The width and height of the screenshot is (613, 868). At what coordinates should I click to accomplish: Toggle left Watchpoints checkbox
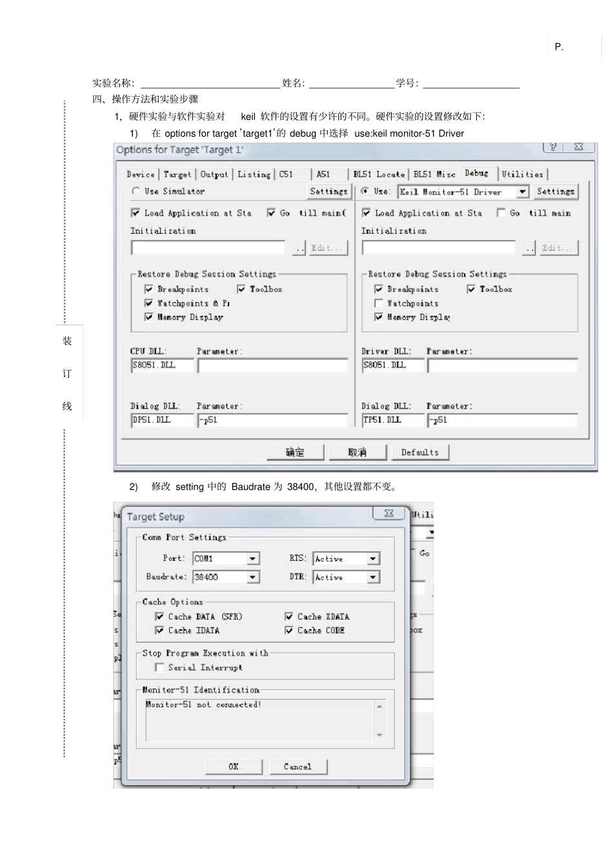point(149,303)
